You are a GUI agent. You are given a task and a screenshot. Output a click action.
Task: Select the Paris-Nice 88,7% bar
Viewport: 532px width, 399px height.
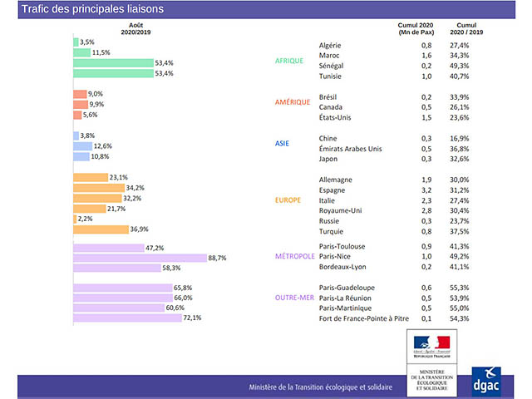(x=140, y=258)
